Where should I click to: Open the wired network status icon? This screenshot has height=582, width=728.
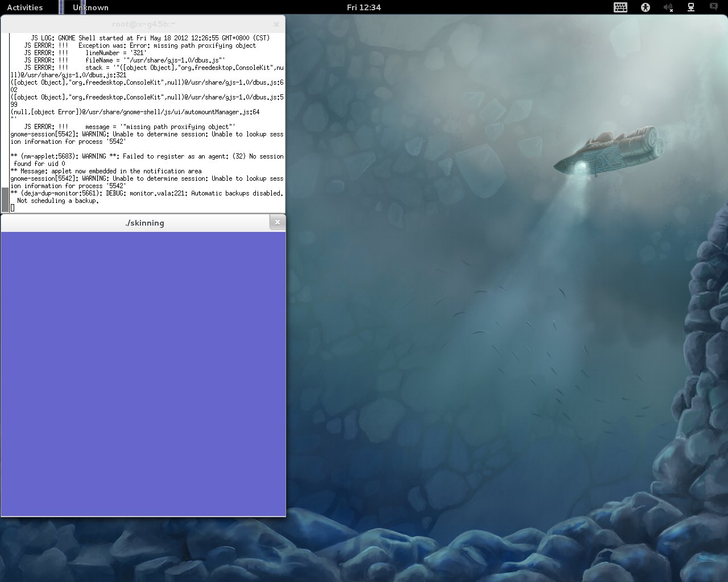click(x=691, y=7)
